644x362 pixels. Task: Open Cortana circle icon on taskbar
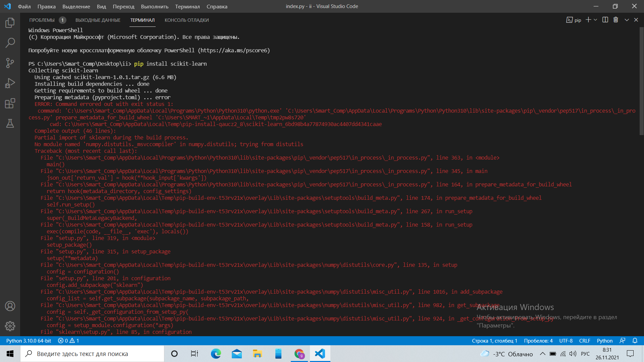[174, 354]
